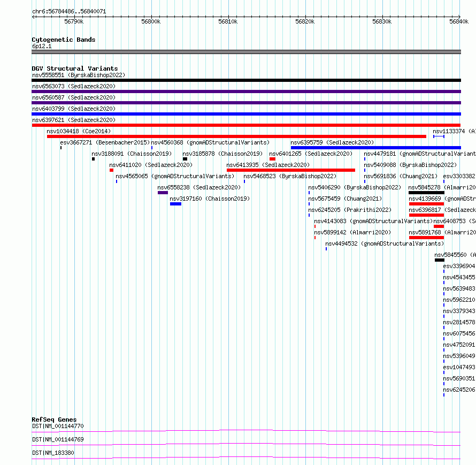
Task: Click the gray 6p12.1 cytogenetic band bar
Action: (246, 52)
